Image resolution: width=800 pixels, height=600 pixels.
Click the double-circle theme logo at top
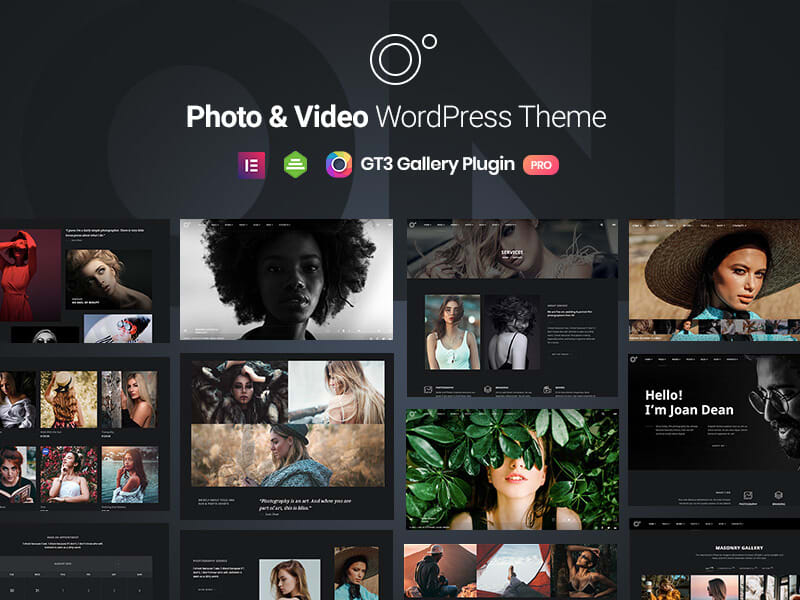[403, 59]
